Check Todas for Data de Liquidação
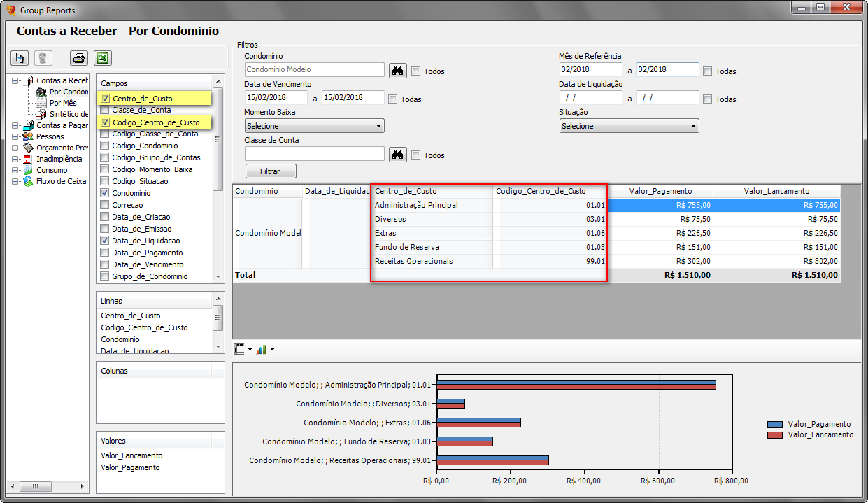Image resolution: width=868 pixels, height=503 pixels. (707, 99)
